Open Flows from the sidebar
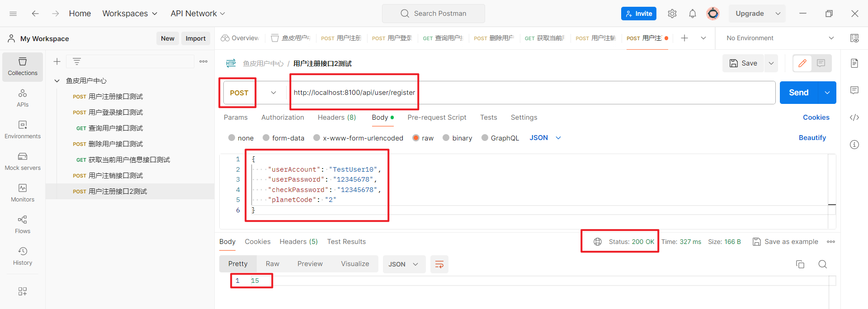 [x=23, y=225]
